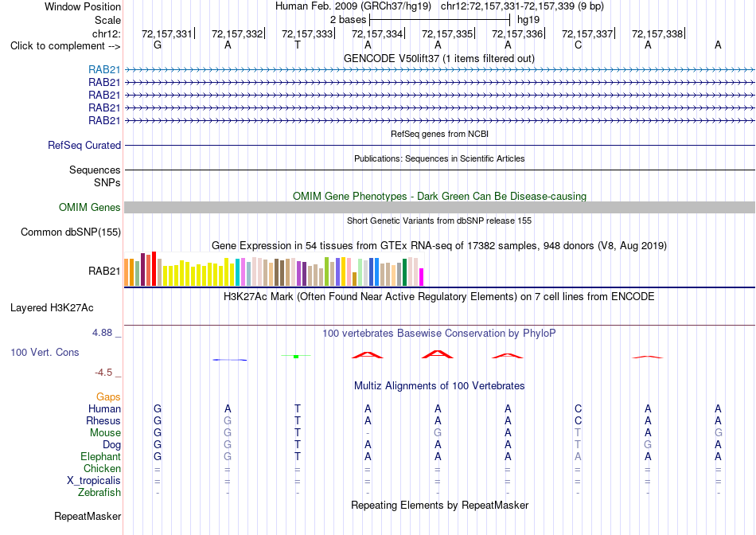Click the Mouse row gap dash

368,433
